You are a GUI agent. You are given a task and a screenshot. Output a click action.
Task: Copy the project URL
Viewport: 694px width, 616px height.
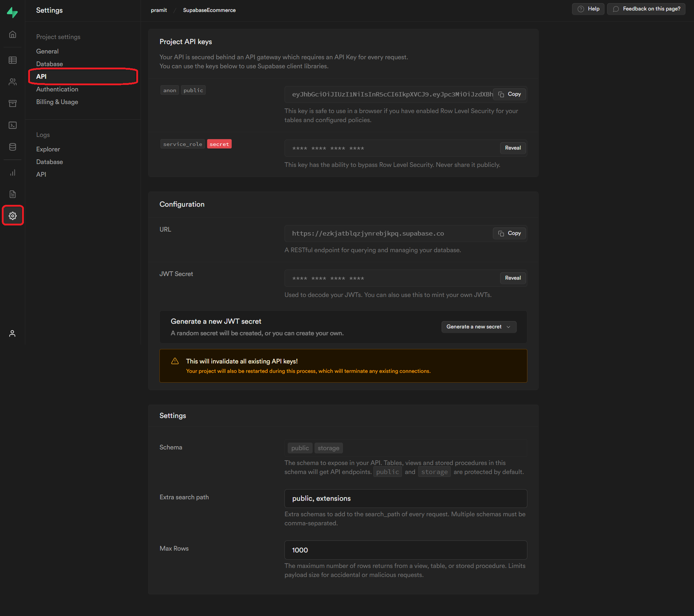tap(509, 233)
